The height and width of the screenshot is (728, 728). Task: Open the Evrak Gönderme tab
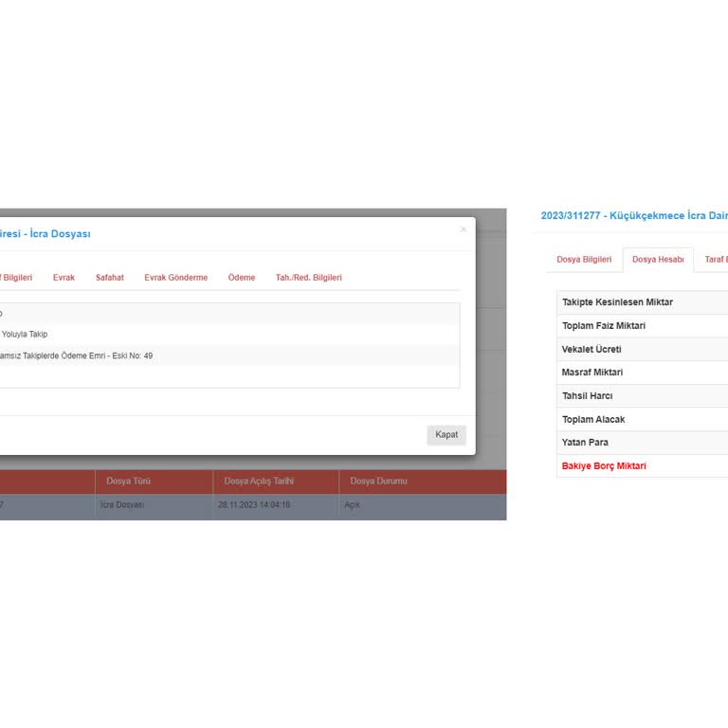(176, 278)
